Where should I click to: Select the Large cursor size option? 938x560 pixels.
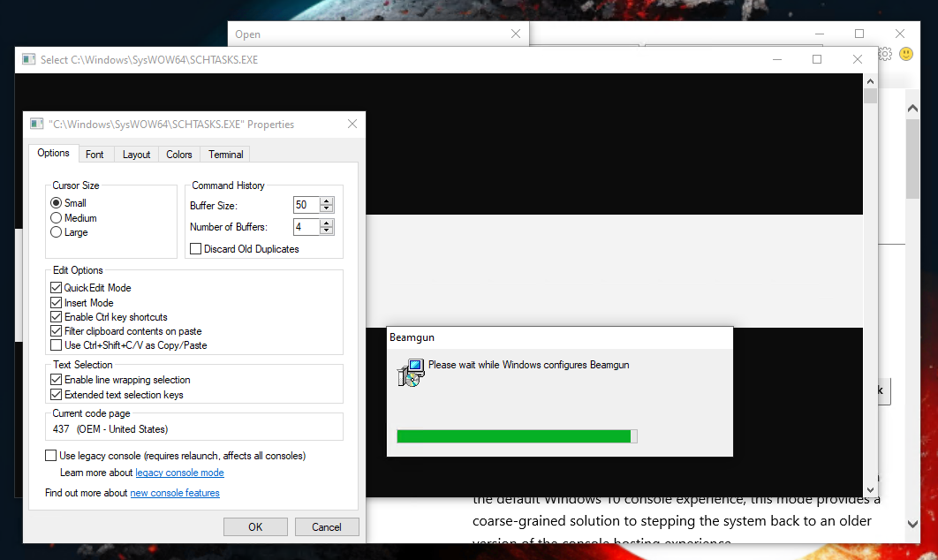pos(57,232)
